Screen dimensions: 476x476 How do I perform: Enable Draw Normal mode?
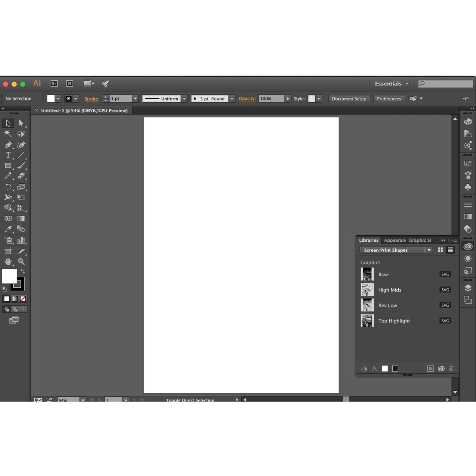click(6, 309)
